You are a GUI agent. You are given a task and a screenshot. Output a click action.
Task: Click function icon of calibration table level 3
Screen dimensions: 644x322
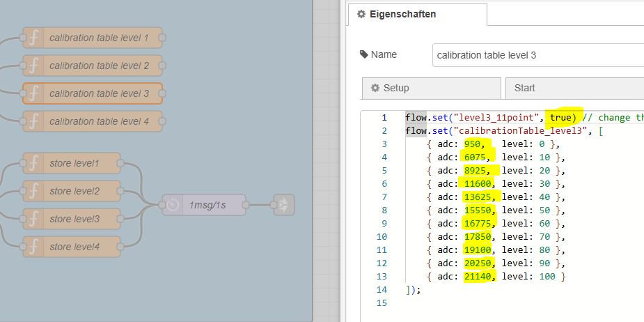point(33,93)
